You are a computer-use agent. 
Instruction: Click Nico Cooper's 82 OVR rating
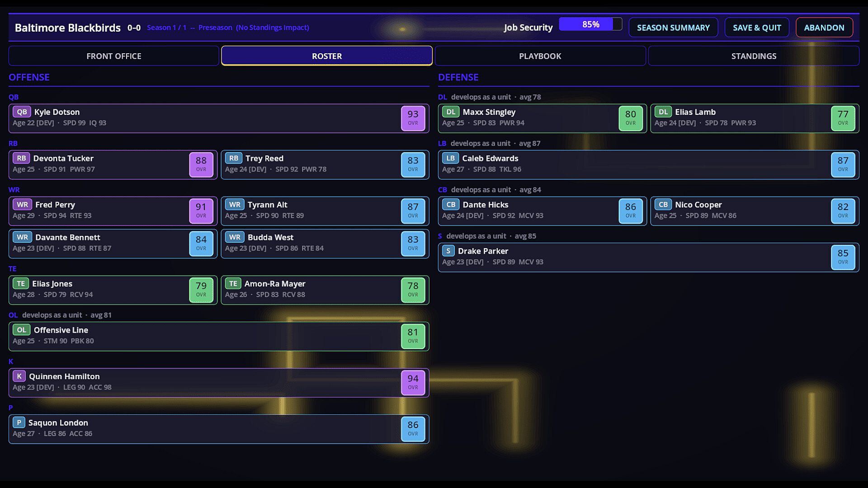843,211
